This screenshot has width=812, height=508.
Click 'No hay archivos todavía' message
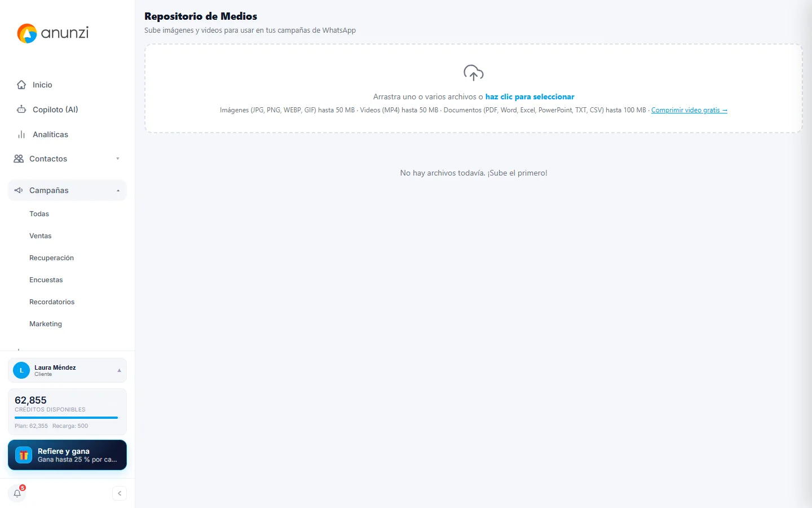(474, 173)
